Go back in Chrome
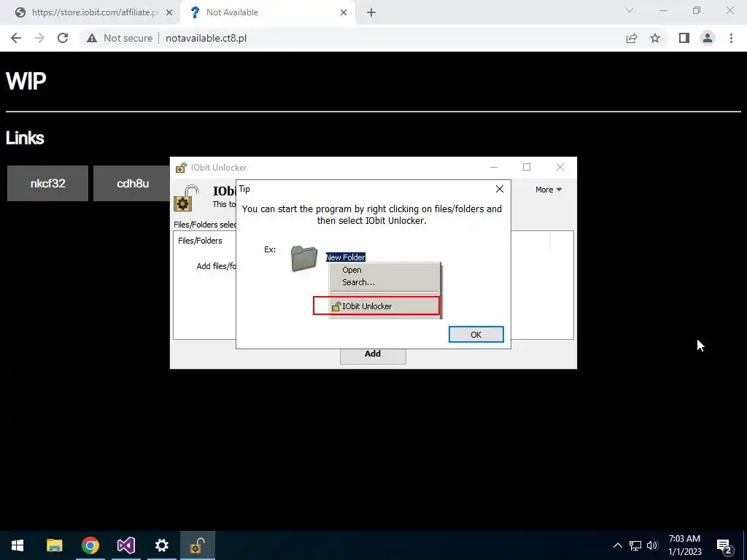 pyautogui.click(x=16, y=38)
